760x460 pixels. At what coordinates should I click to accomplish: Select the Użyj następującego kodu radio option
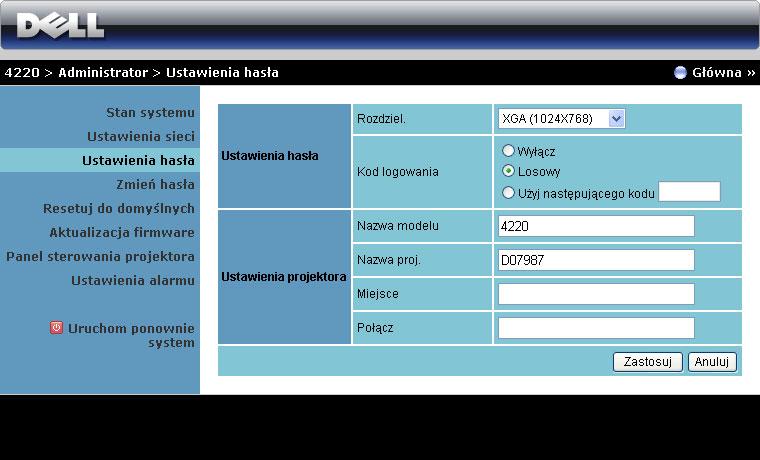pyautogui.click(x=508, y=193)
